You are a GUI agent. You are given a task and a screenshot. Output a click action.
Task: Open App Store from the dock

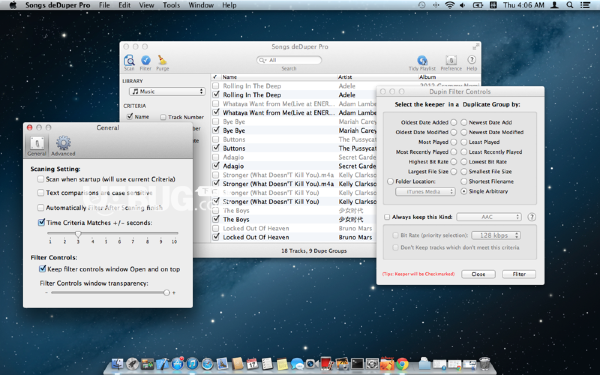point(177,364)
